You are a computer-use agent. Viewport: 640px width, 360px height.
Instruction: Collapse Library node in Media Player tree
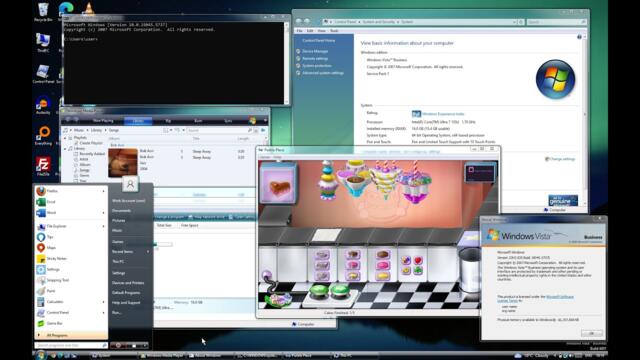[x=65, y=149]
